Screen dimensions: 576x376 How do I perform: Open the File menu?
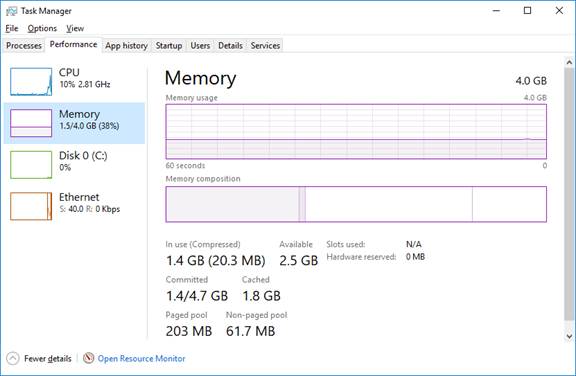pyautogui.click(x=12, y=28)
